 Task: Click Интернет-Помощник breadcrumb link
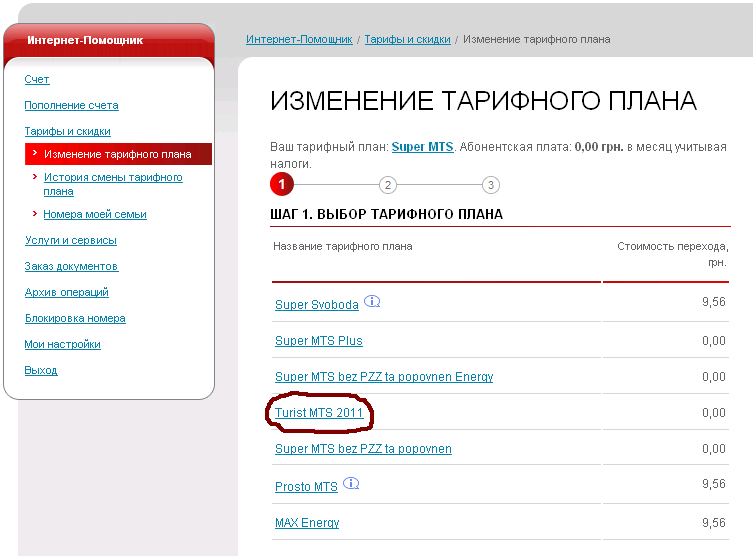click(299, 39)
